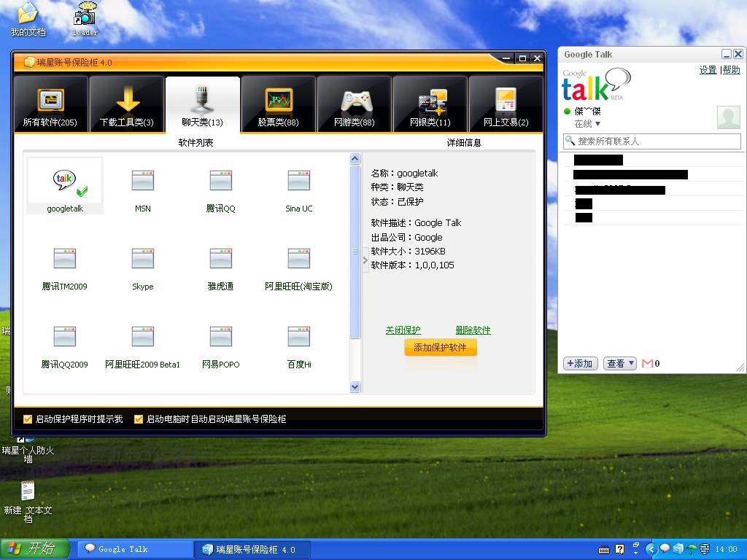Select the Skype software icon
The width and height of the screenshot is (747, 560).
point(143,258)
